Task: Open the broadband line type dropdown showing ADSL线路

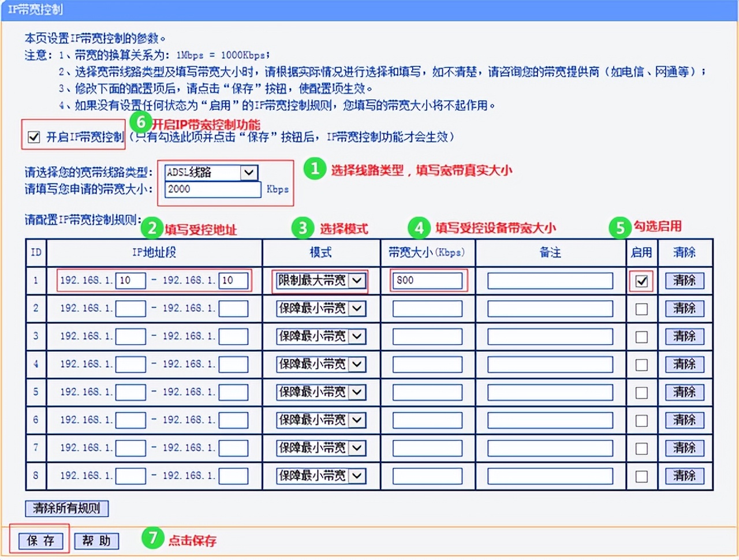Action: point(248,172)
